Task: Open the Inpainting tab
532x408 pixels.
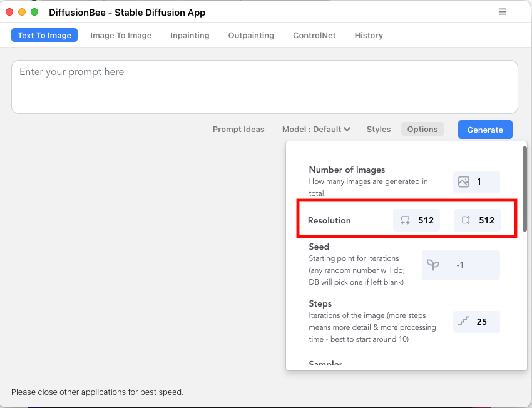Action: (x=190, y=35)
